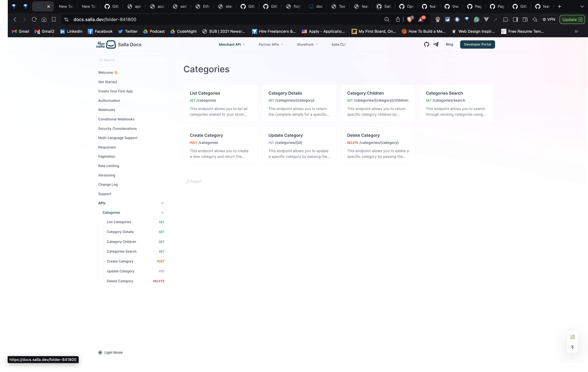588x372 pixels.
Task: Bookmark this page via bookmark icon
Action: pyautogui.click(x=54, y=19)
